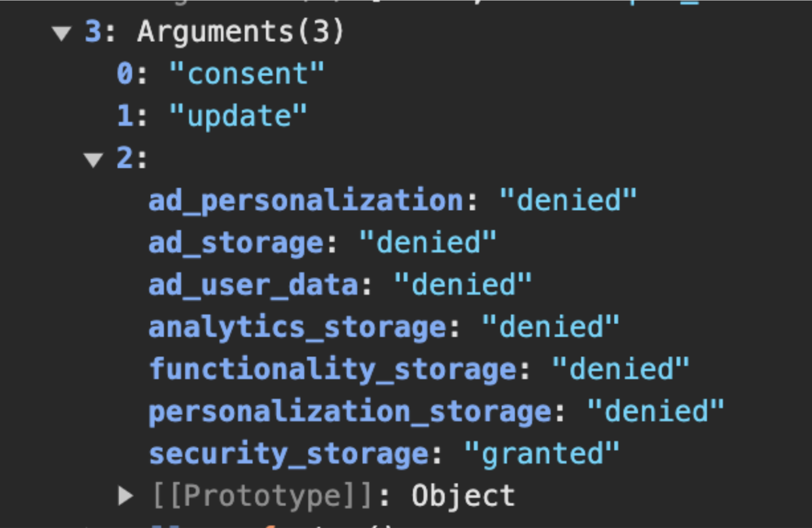Click the personalization_storage property key
Viewport: 812px width, 528px height.
click(x=350, y=412)
